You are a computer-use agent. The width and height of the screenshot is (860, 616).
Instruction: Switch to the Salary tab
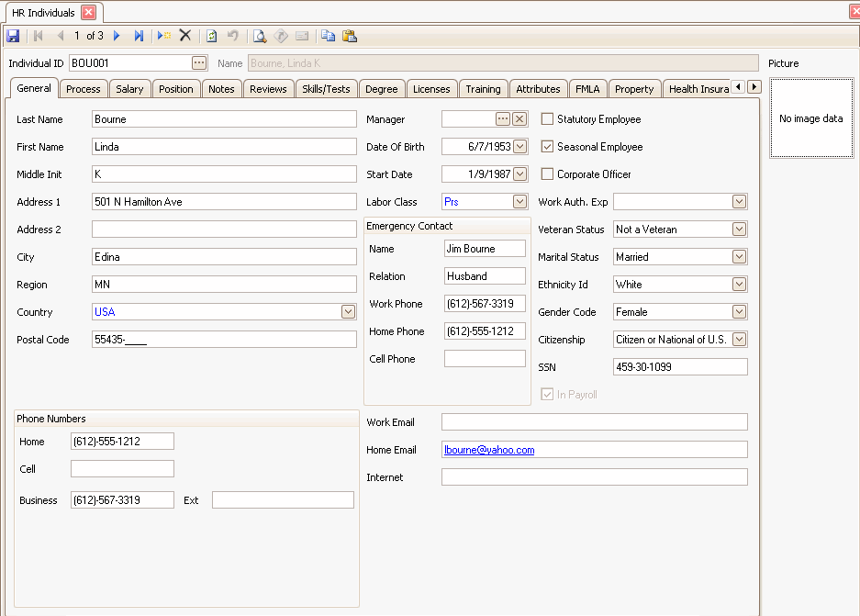coord(129,89)
